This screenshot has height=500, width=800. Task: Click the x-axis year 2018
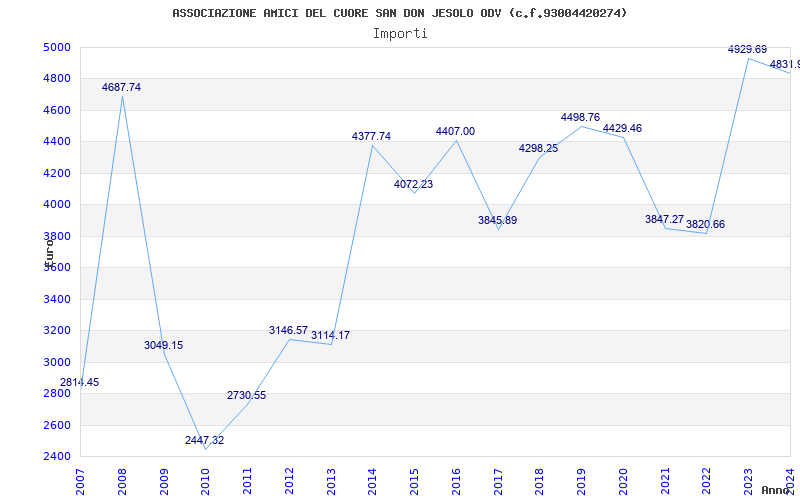(x=540, y=482)
